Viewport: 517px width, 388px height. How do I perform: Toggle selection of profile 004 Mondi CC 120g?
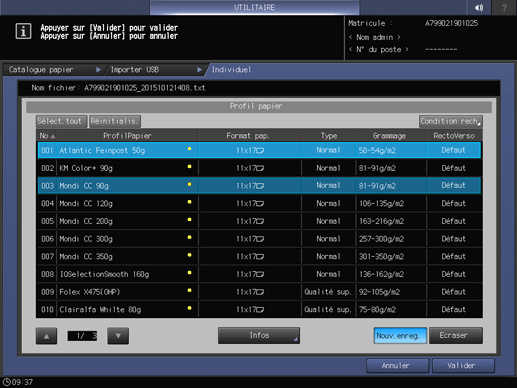pos(259,203)
